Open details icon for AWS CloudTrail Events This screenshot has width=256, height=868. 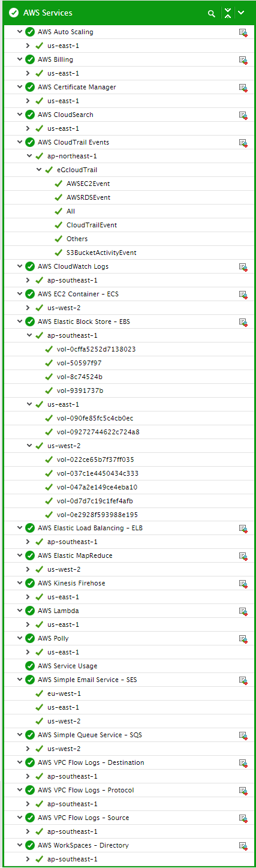click(243, 143)
